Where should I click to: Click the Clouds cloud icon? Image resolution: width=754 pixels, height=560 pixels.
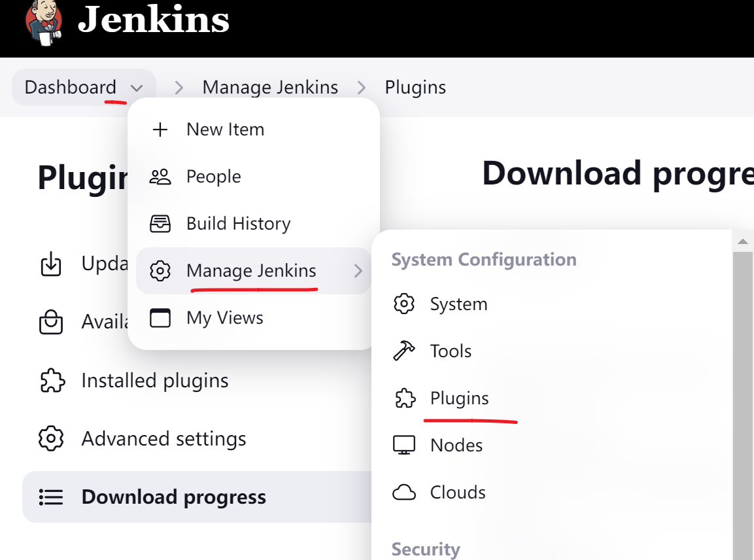click(x=404, y=492)
